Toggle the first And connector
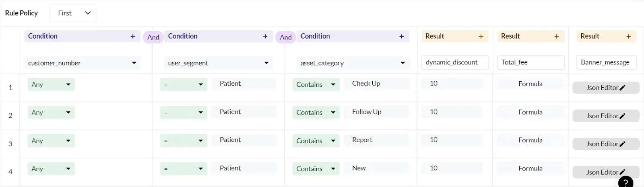This screenshot has width=644, height=187. tap(153, 37)
